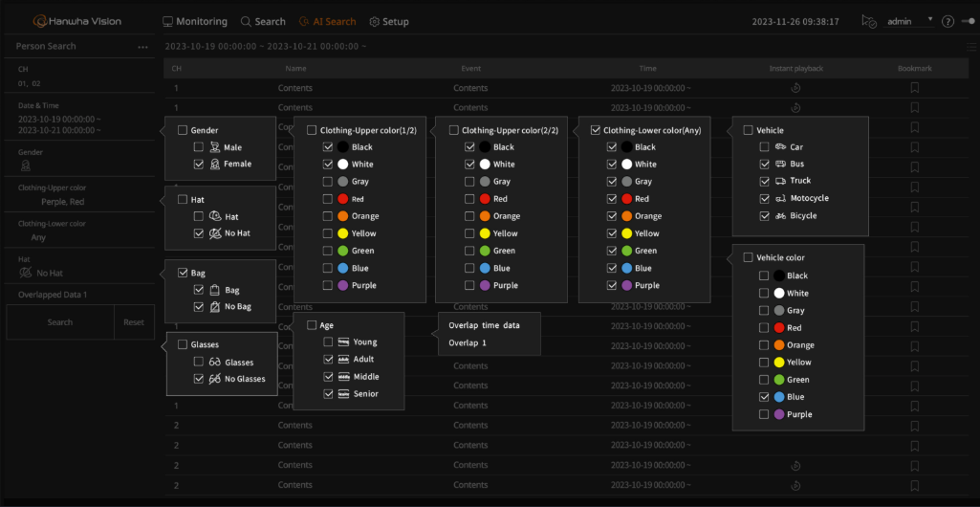Select Overlap time data option
The height and width of the screenshot is (507, 980).
click(485, 325)
